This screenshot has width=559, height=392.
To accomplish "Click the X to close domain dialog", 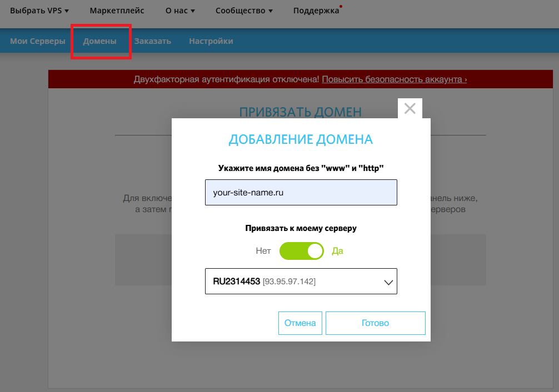I will (x=410, y=108).
